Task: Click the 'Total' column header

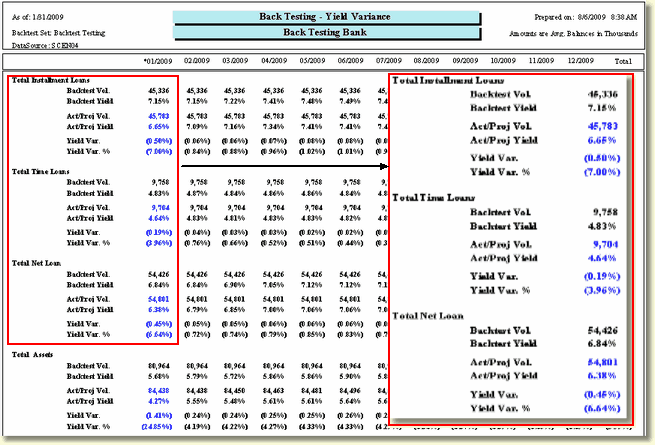Action: (x=623, y=61)
